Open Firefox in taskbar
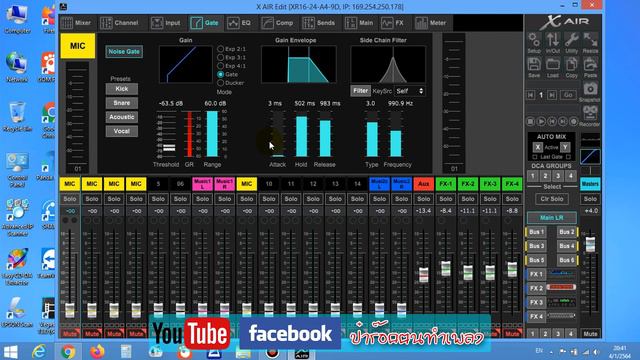 pyautogui.click(x=97, y=351)
